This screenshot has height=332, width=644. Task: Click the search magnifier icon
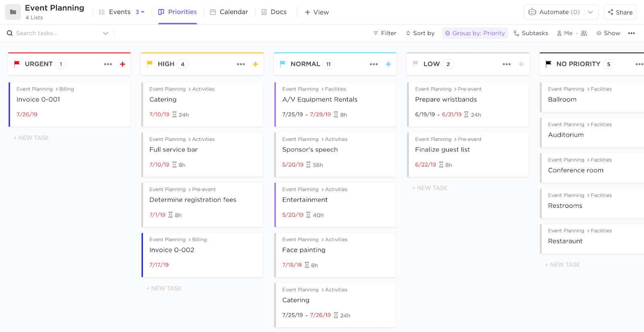(10, 33)
